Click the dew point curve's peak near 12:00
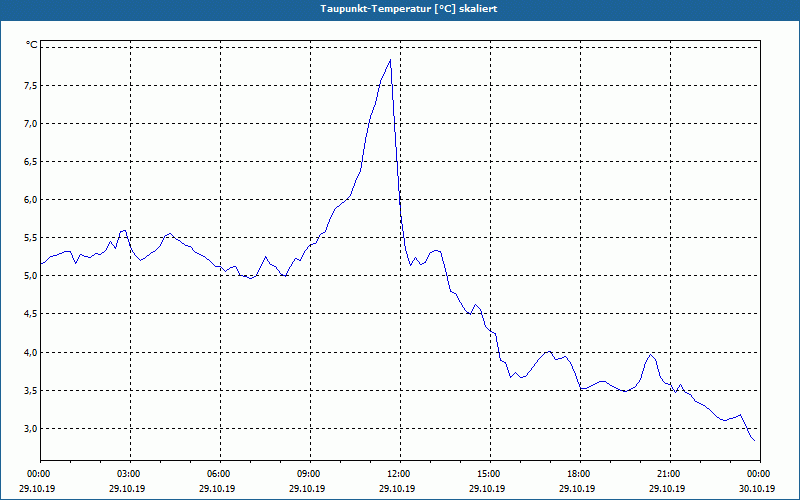 390,60
